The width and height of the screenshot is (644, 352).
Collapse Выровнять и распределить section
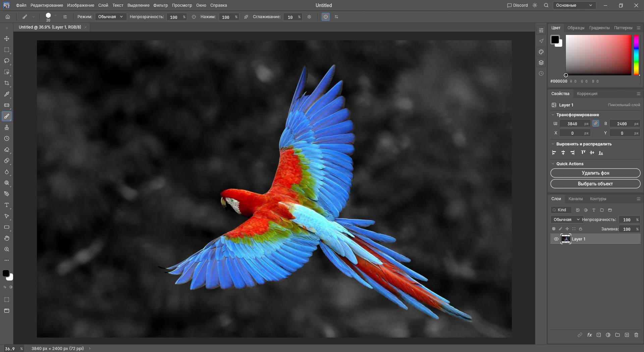[x=553, y=144]
